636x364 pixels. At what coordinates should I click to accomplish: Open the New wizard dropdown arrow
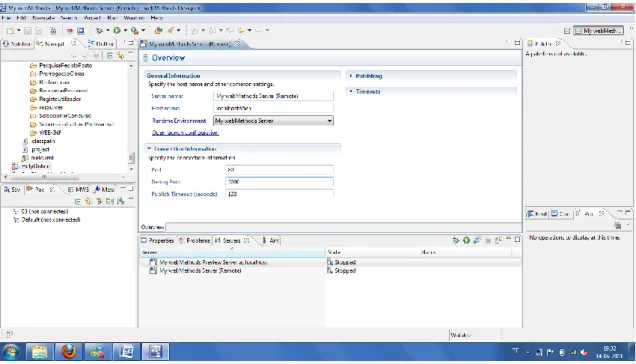(x=18, y=30)
